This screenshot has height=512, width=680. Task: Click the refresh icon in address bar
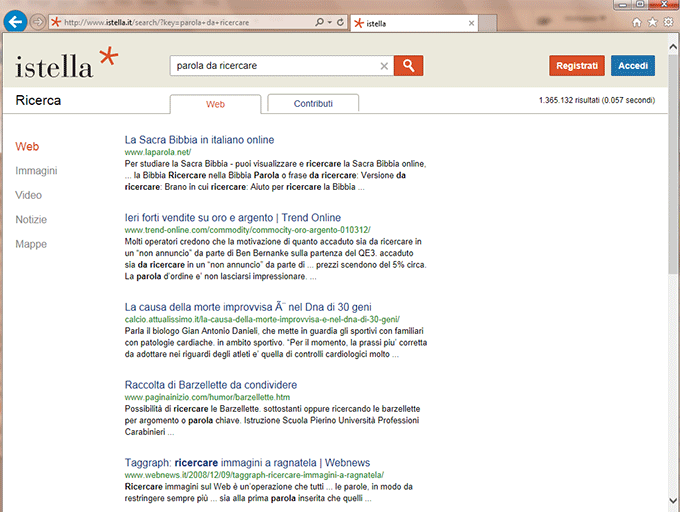click(x=340, y=22)
